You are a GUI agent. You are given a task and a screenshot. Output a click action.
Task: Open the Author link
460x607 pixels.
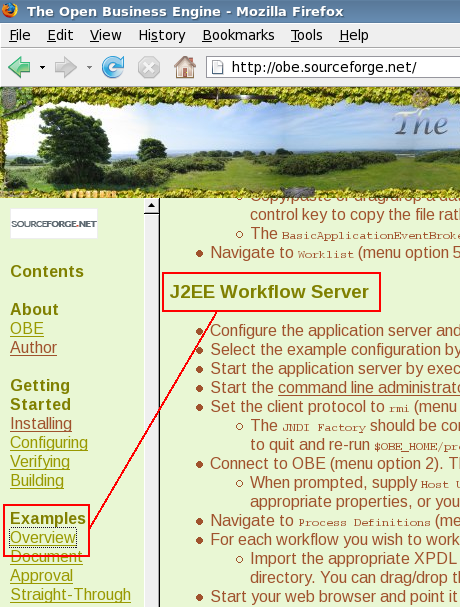pos(33,348)
